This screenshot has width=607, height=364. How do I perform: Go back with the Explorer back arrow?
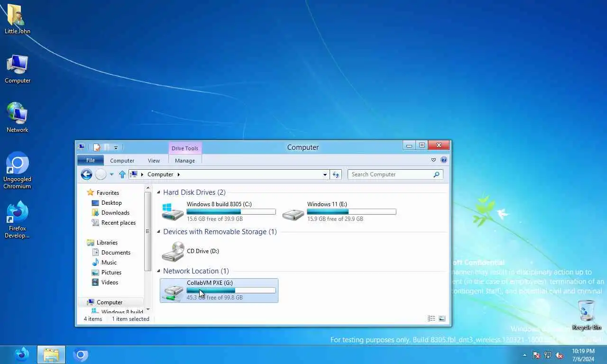click(86, 174)
